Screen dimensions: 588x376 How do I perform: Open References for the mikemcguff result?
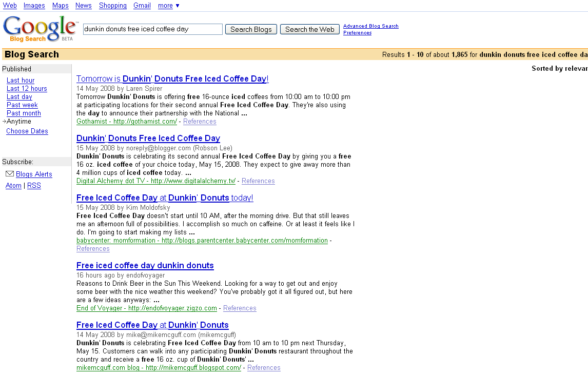[x=264, y=368]
